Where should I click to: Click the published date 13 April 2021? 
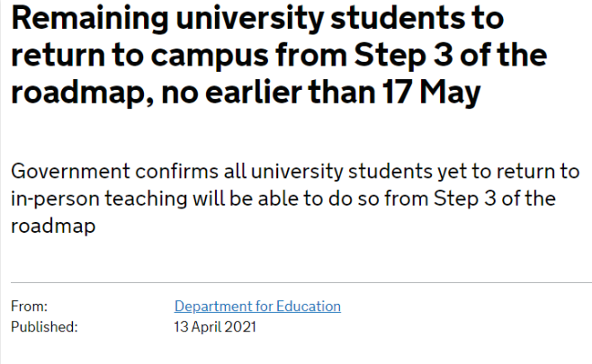tap(215, 326)
